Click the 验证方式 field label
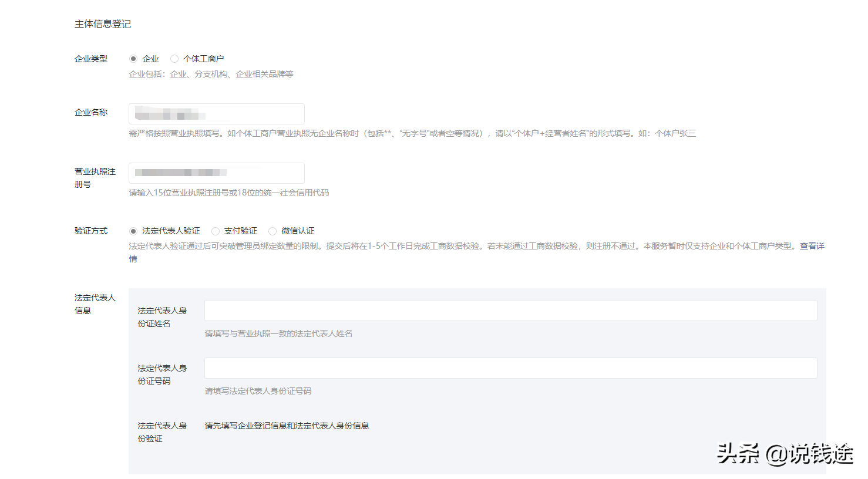 [x=91, y=231]
